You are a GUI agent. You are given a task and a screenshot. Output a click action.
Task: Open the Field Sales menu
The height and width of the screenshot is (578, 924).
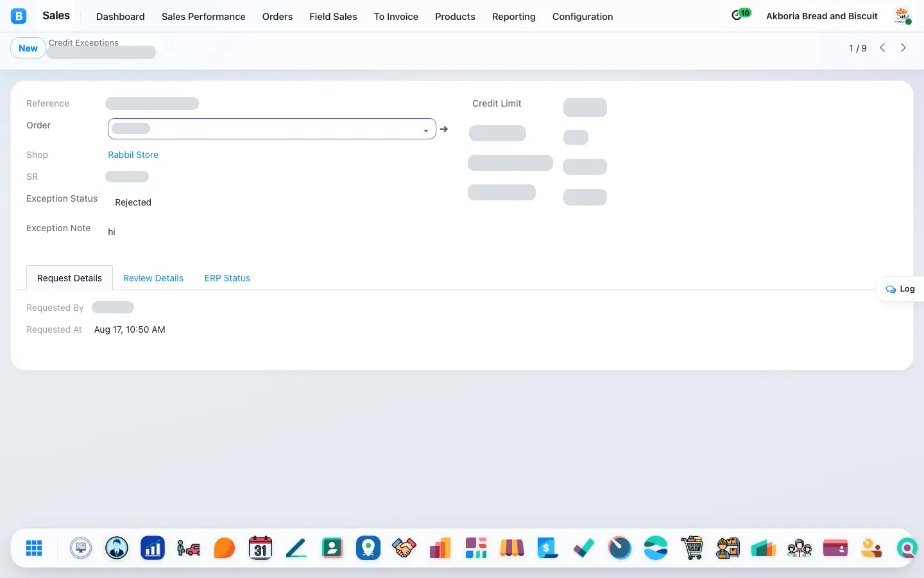333,17
